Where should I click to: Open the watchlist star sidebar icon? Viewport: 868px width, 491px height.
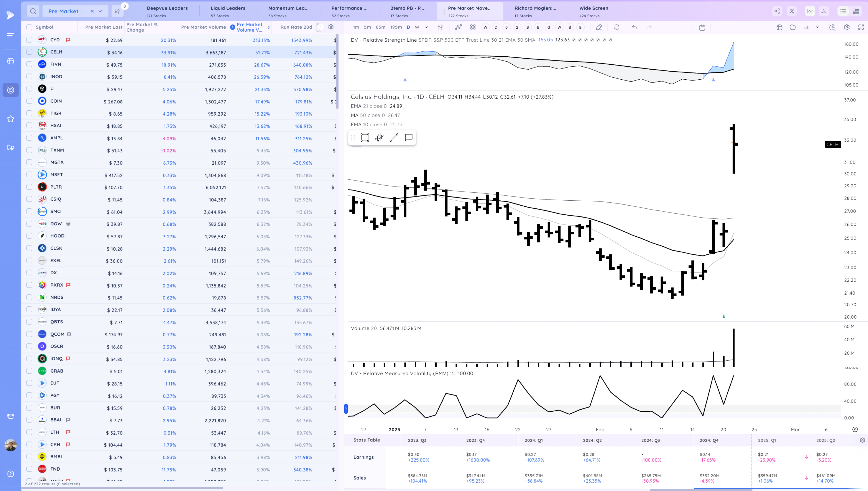(10, 119)
